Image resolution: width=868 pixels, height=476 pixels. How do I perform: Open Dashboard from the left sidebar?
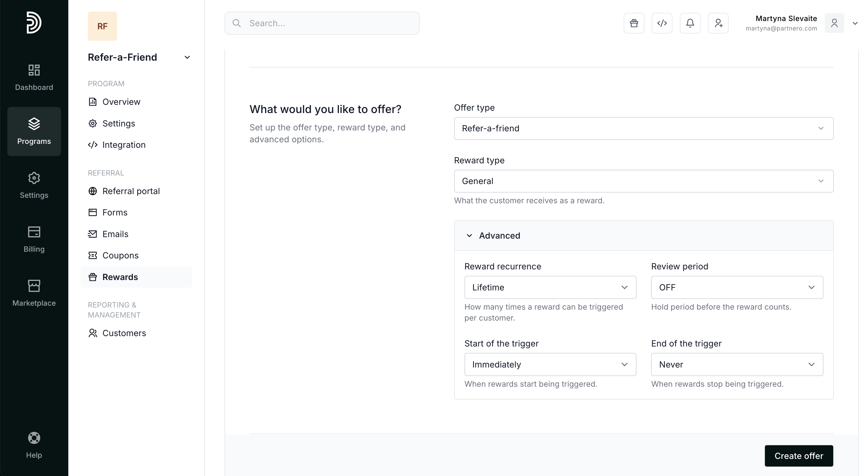[x=34, y=77]
